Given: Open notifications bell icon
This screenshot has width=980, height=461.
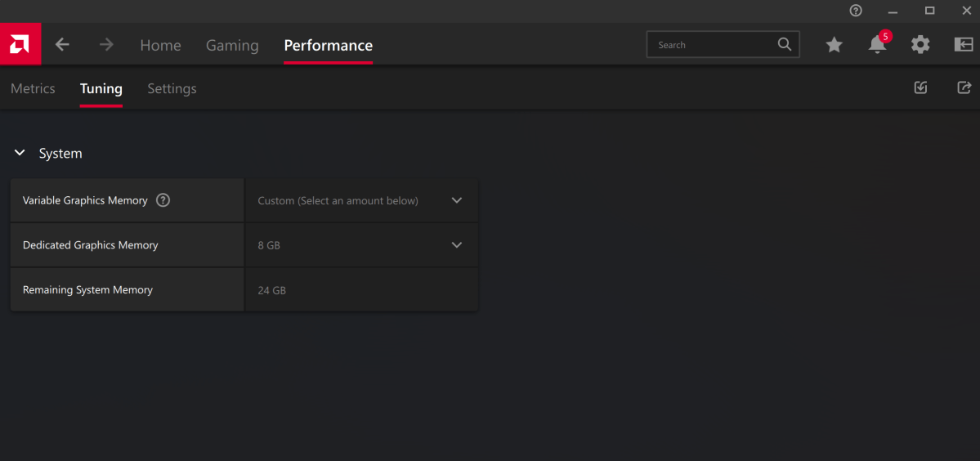Looking at the screenshot, I should tap(877, 44).
